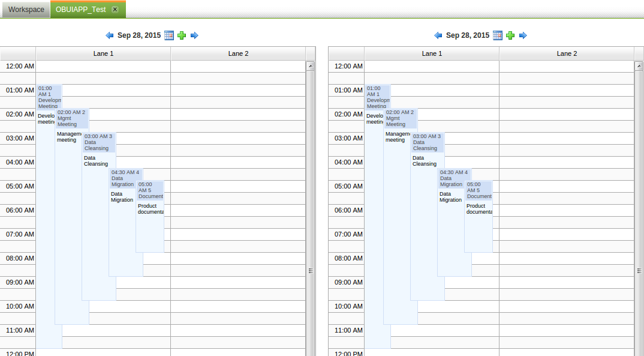Select the OBUIAPP_Test tab

(x=81, y=10)
